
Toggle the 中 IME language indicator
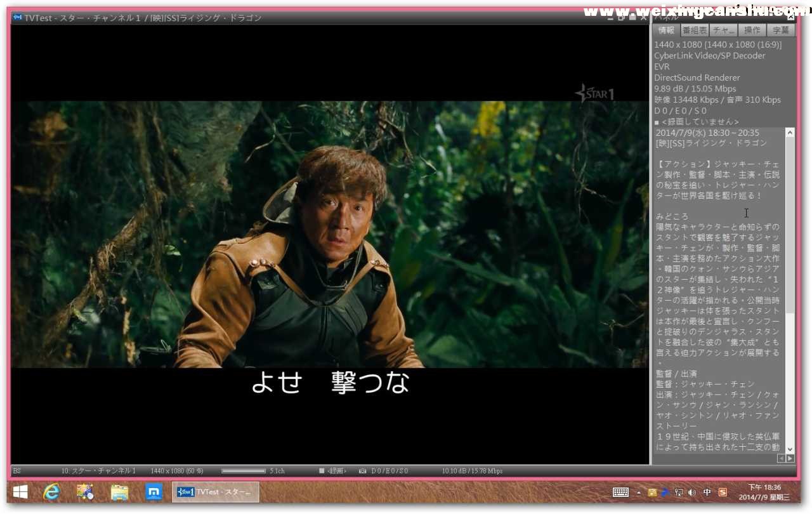[x=707, y=492]
